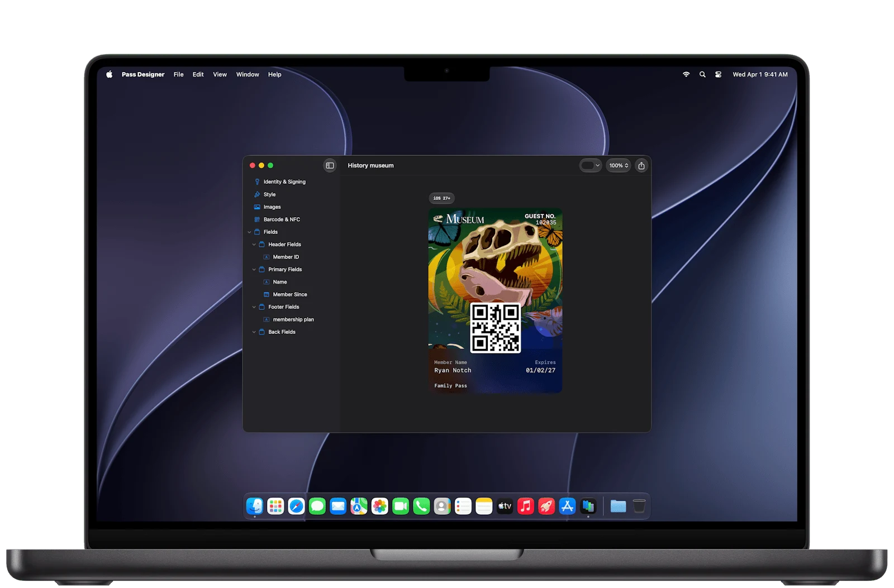Collapse the Primary Fields chevron

click(254, 269)
